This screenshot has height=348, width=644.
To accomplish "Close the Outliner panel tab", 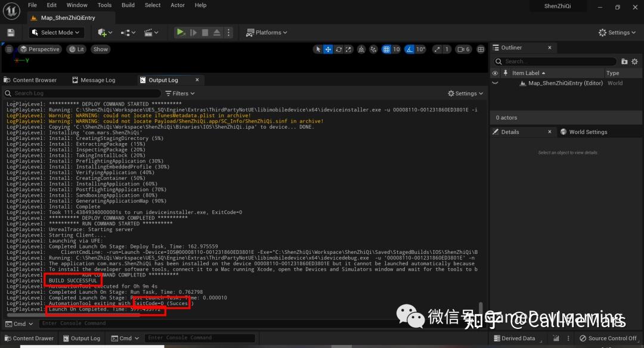I will pos(550,48).
